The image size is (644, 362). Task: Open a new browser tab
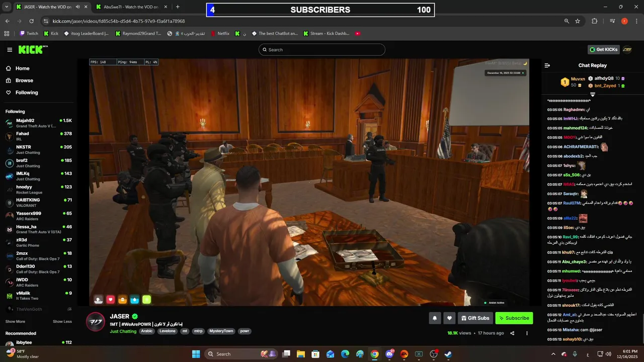pos(178,7)
